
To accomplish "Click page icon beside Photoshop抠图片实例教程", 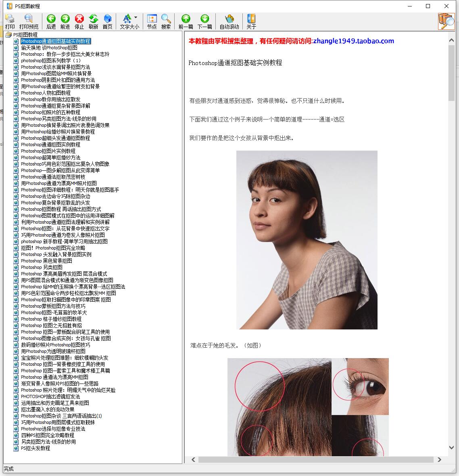I will [16, 151].
